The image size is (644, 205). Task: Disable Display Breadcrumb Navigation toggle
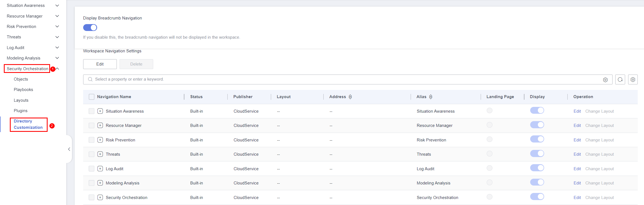(x=90, y=28)
